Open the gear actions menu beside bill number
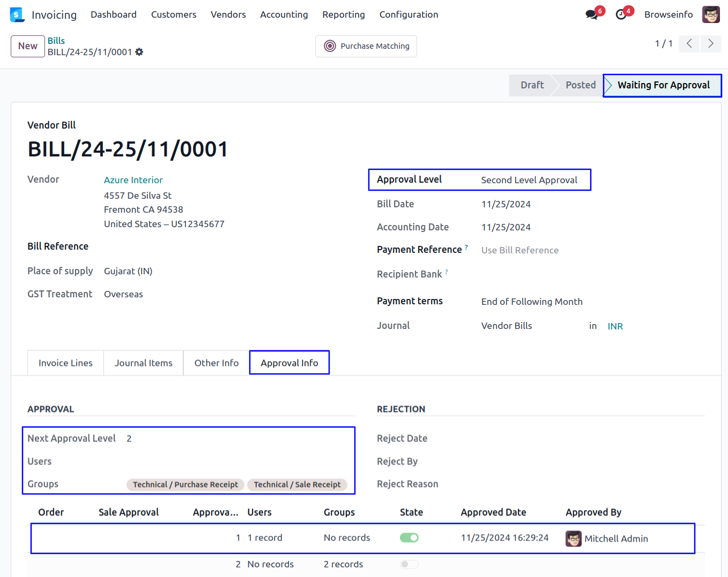Screen dimensions: 728x577 click(x=139, y=52)
